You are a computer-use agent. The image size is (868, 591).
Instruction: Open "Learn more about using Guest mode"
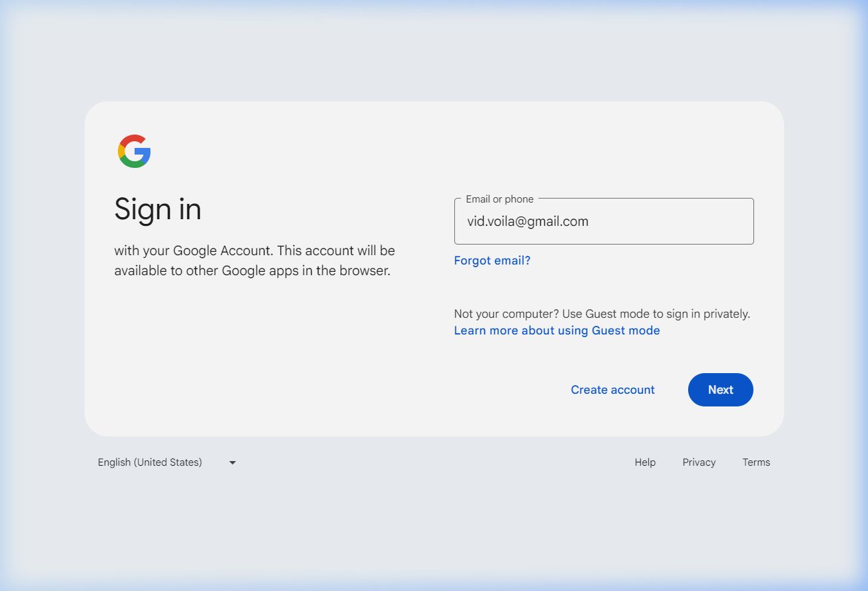556,330
